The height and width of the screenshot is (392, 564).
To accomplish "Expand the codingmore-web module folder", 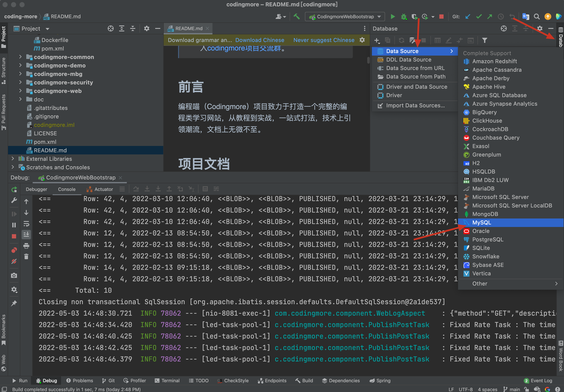I will [20, 91].
